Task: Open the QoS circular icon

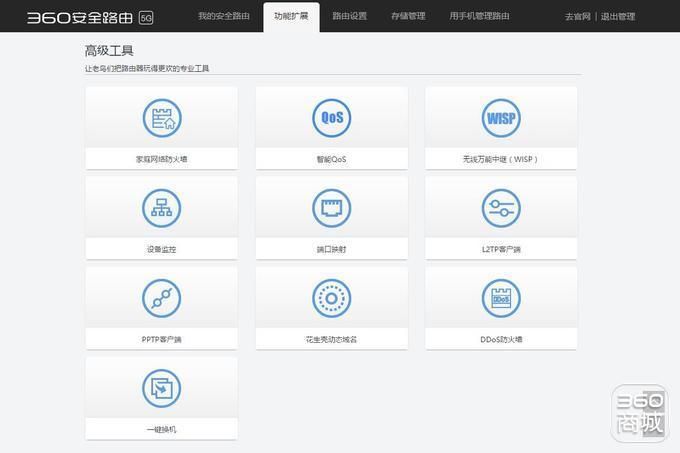Action: coord(332,118)
